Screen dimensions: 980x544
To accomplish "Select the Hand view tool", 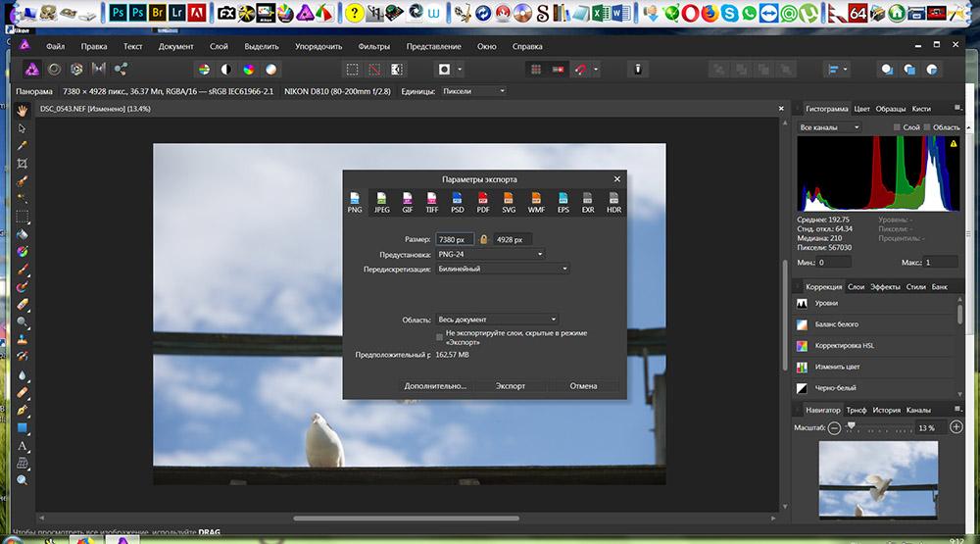I will tap(22, 111).
